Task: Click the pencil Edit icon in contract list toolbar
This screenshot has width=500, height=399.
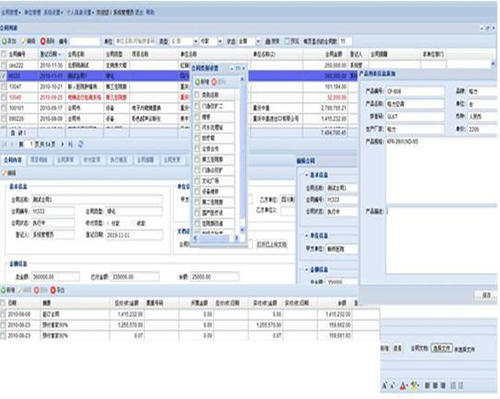Action: pos(24,41)
